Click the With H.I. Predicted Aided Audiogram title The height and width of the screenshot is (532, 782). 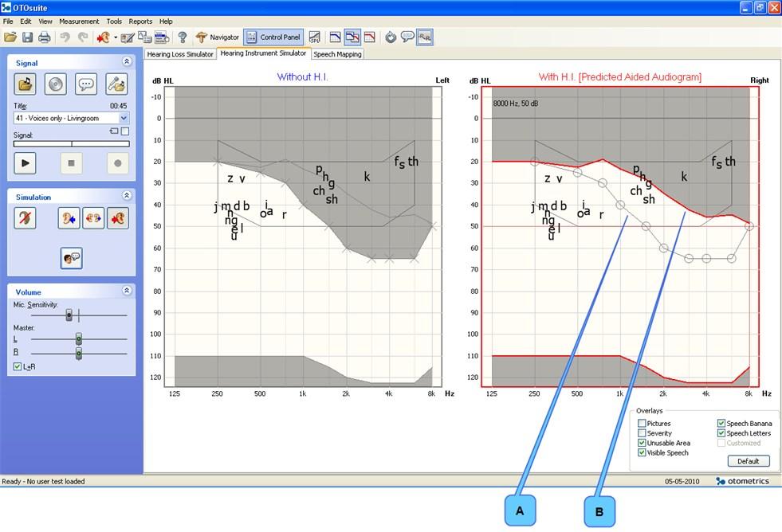(620, 77)
